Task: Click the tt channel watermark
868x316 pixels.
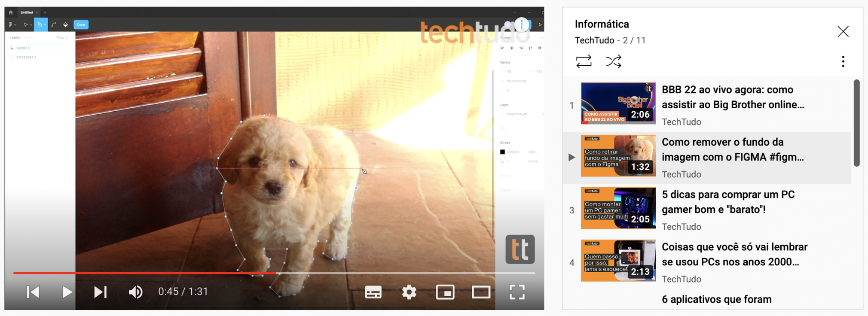Action: [x=520, y=249]
